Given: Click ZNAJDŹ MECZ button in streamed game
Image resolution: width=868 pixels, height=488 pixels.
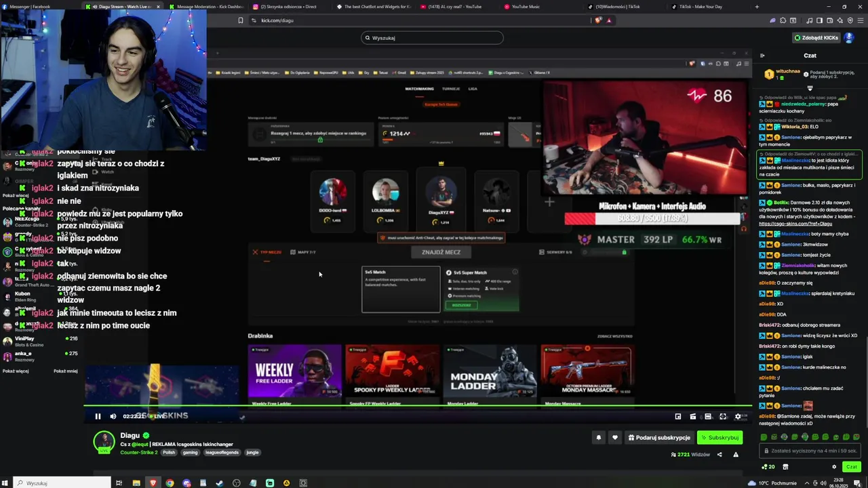Looking at the screenshot, I should coord(441,252).
